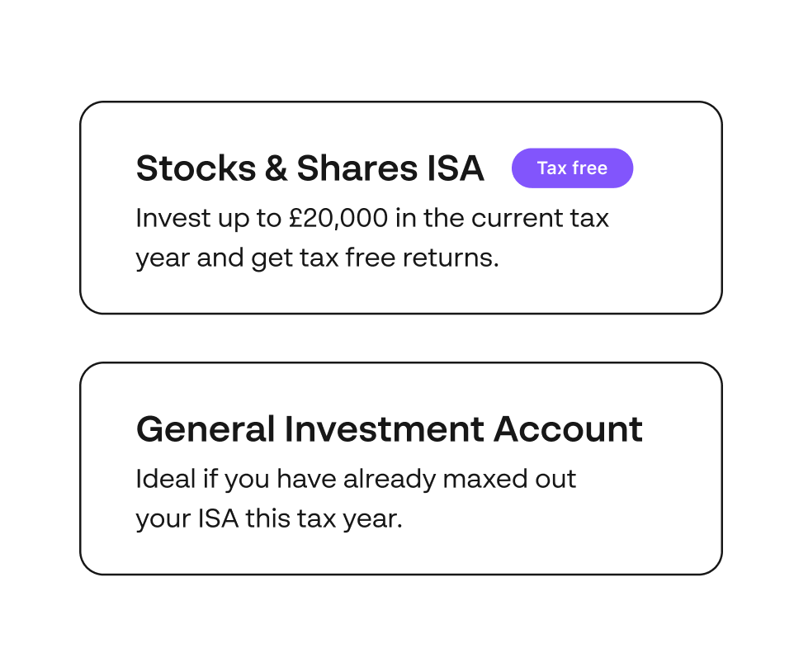
Task: Open the Stocks & Shares ISA account details
Action: point(401,206)
